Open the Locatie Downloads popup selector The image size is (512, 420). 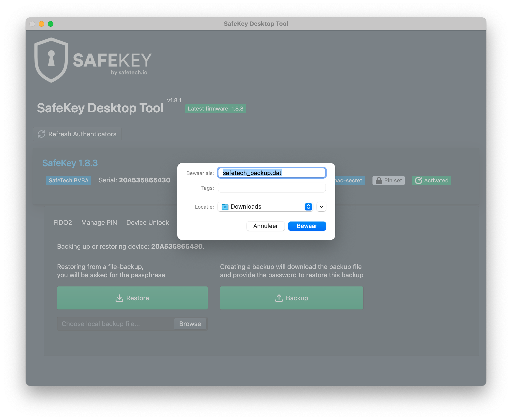(x=265, y=207)
